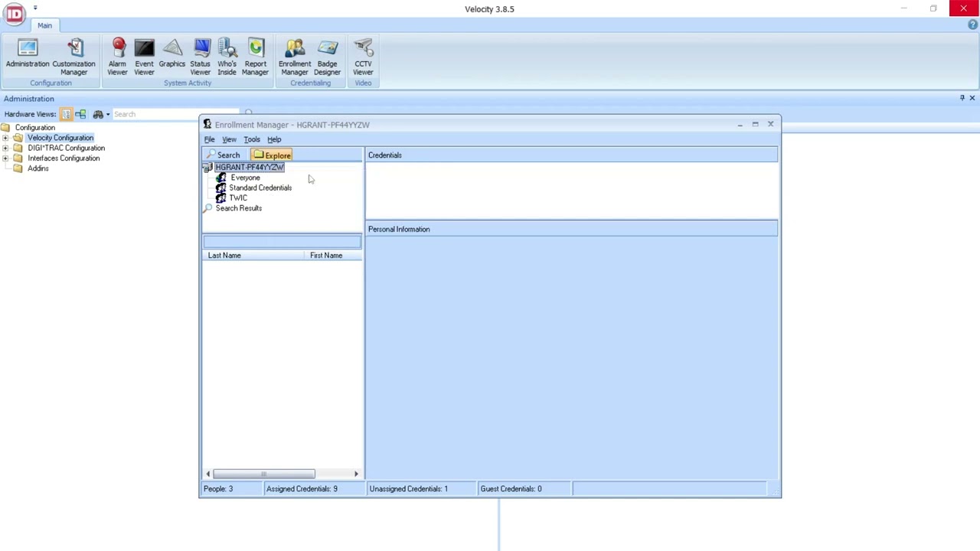Select DIGI*TRAC Configuration in the tree
980x551 pixels.
(67, 148)
